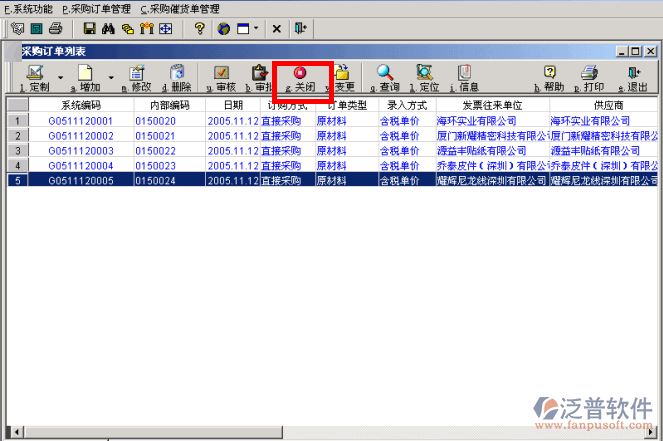Image resolution: width=663 pixels, height=441 pixels.
Task: Expand the 定制 dropdown arrow
Action: tap(60, 76)
